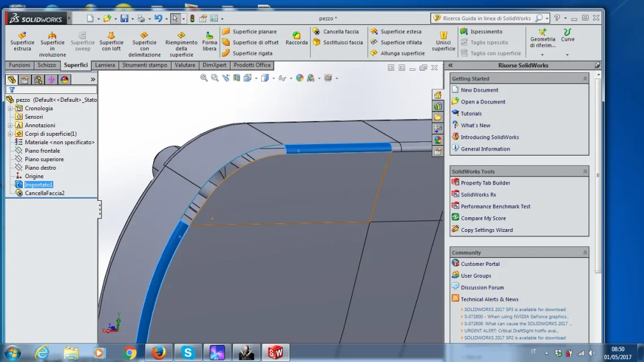Open Firefox from the taskbar
This screenshot has height=362, width=644.
158,352
